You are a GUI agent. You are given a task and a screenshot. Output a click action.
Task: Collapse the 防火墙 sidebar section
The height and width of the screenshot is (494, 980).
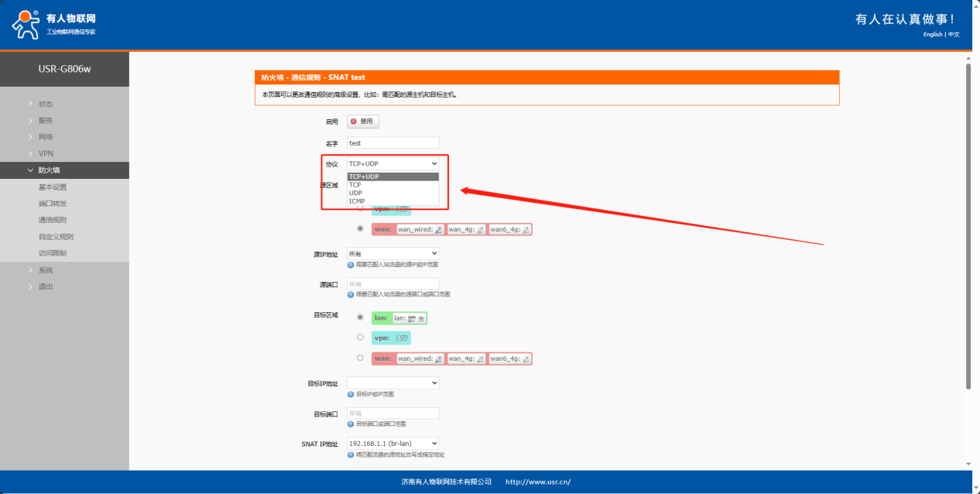[64, 170]
